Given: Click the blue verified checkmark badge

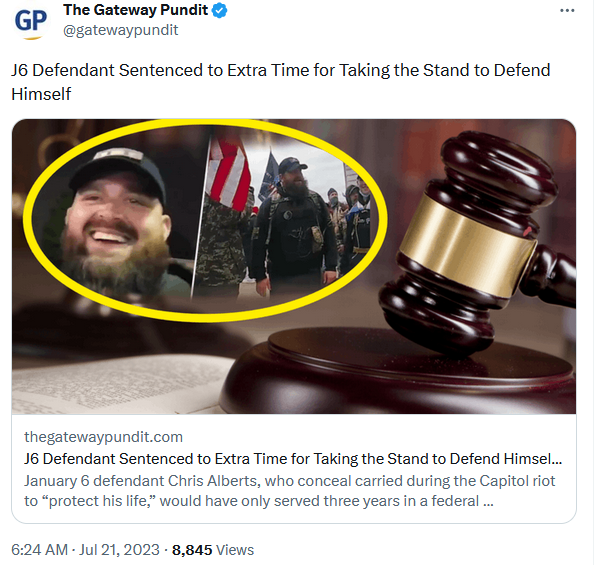Looking at the screenshot, I should pos(219,10).
